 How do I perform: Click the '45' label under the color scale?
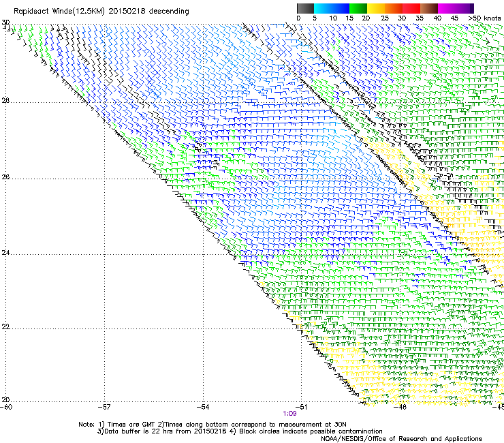(454, 18)
